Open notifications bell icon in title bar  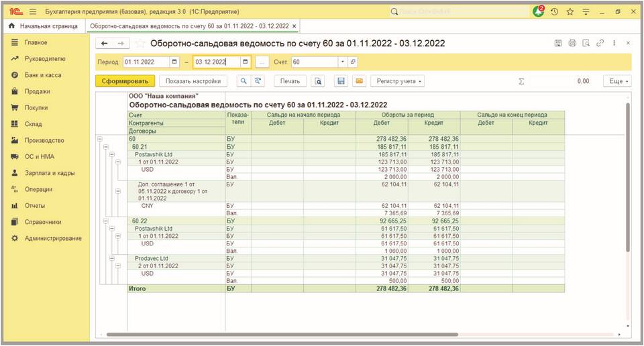point(538,11)
